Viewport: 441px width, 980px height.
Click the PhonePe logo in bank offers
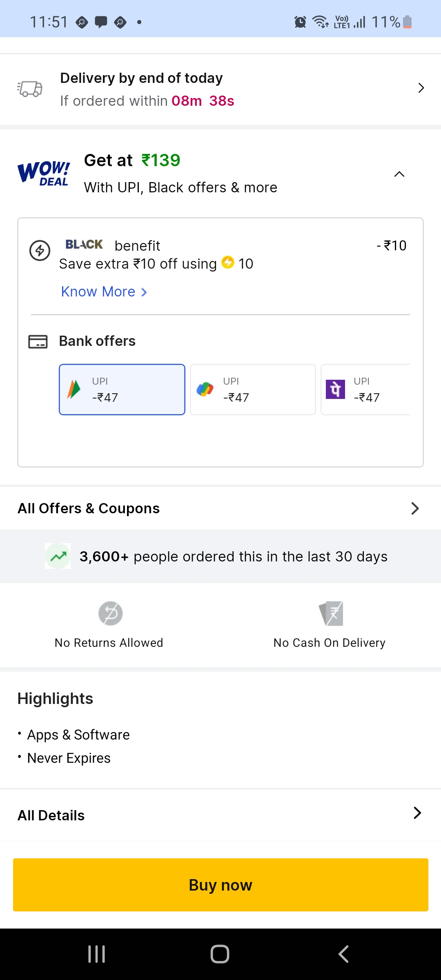coord(335,390)
